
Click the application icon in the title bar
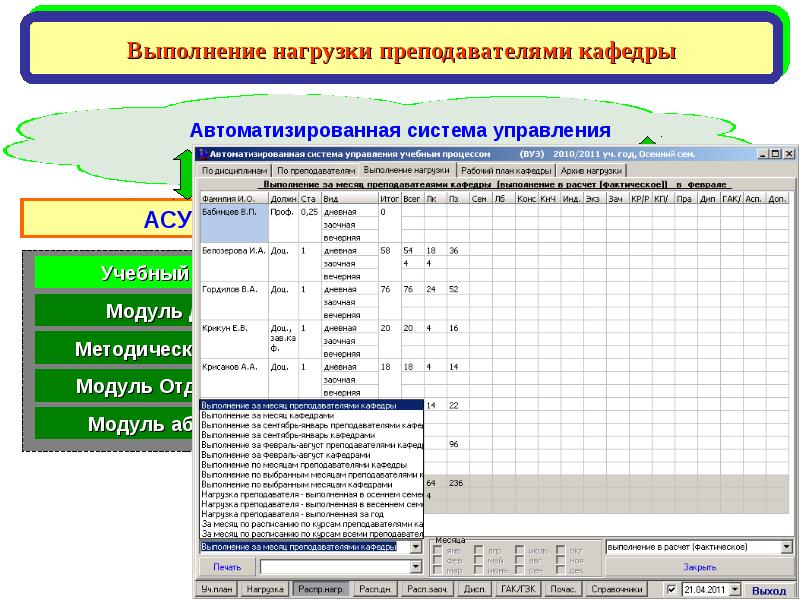point(200,155)
